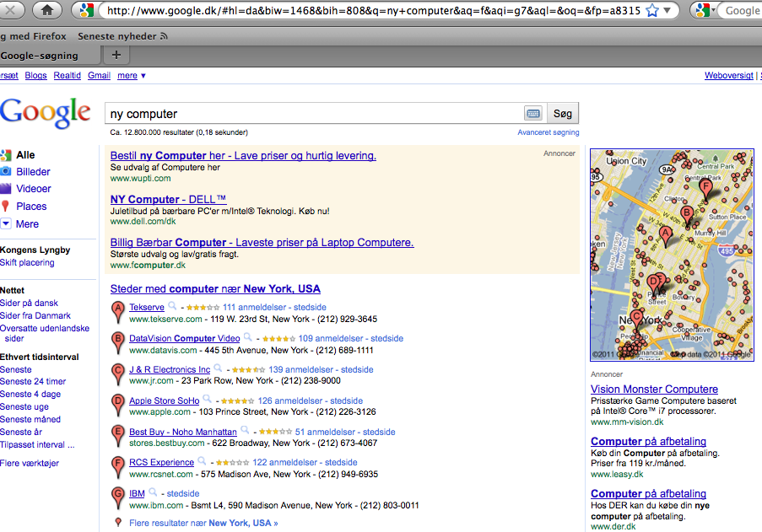Click map pin B beside DataVision Computer Video
Screen dimensions: 762x532
[x=117, y=342]
